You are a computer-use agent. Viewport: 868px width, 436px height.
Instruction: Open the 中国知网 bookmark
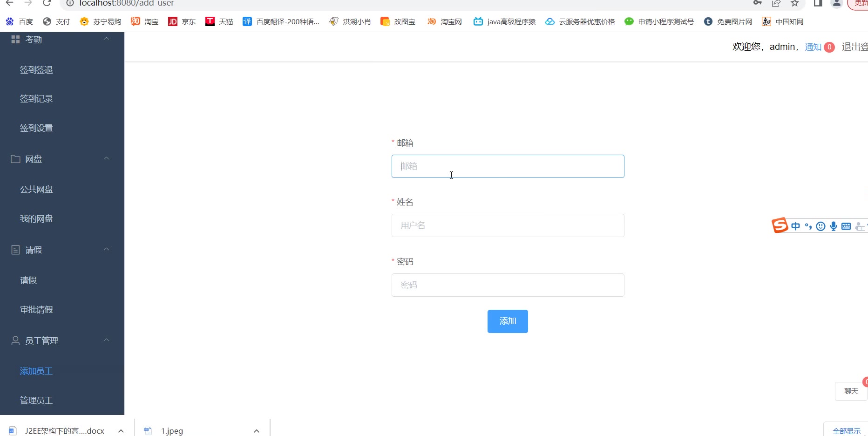(782, 21)
